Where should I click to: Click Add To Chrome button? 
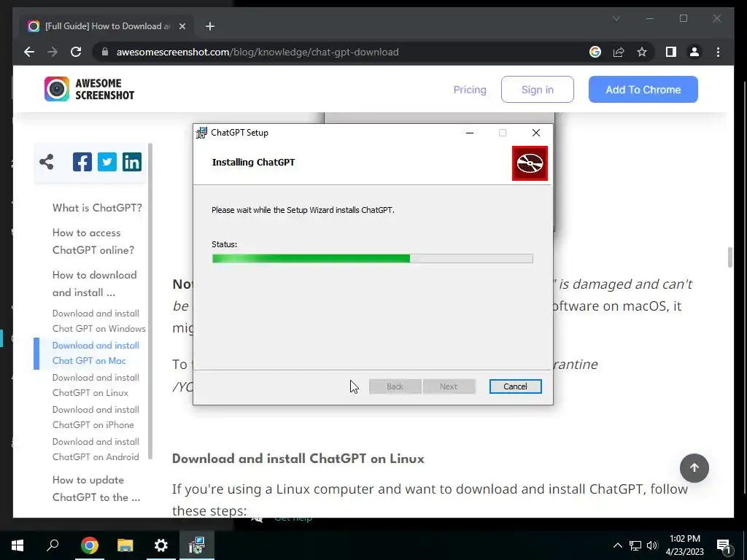(643, 90)
